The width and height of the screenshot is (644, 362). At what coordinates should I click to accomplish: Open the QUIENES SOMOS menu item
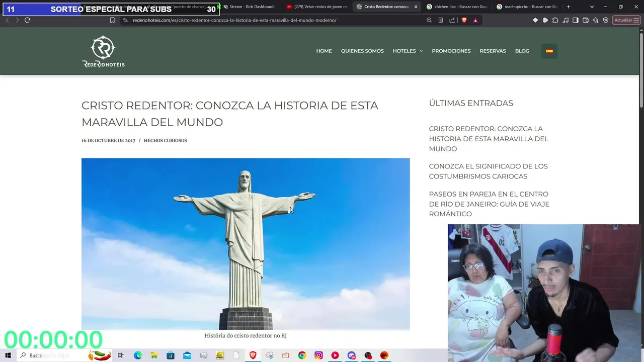pos(362,51)
